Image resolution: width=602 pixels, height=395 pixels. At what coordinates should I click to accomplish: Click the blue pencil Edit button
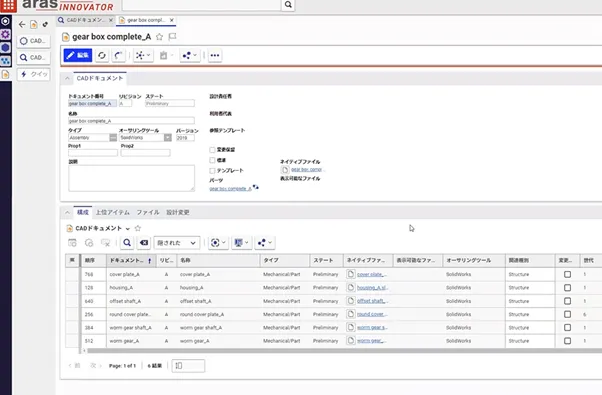tap(78, 55)
